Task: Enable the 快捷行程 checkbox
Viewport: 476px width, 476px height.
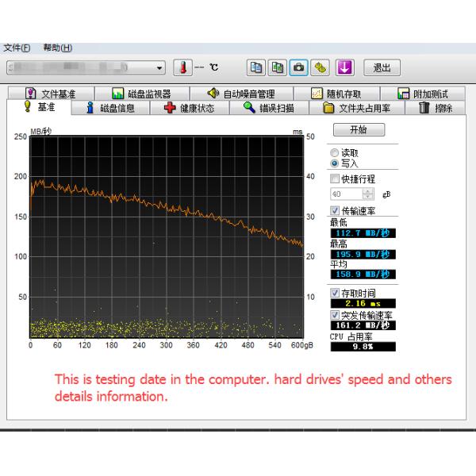Action: click(335, 179)
